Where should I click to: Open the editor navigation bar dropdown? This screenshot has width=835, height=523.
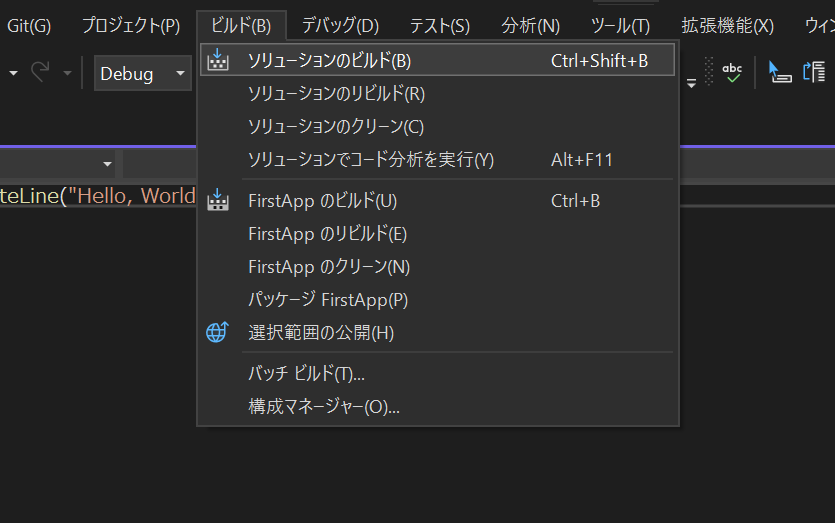coord(107,164)
